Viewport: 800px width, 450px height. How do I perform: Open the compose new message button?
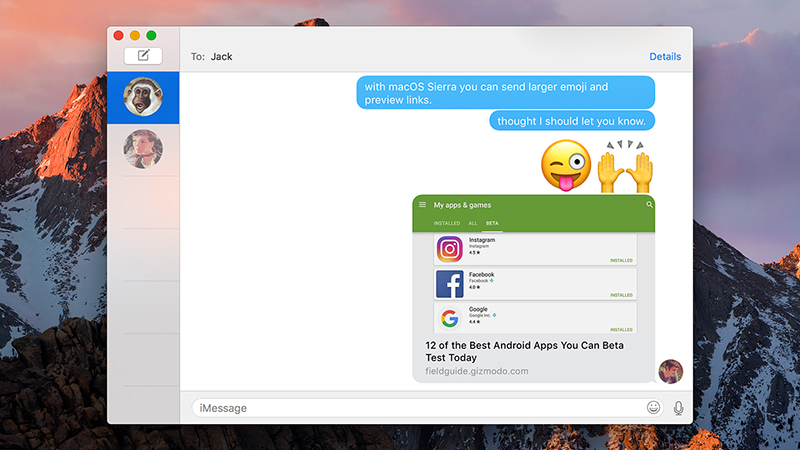tap(143, 56)
